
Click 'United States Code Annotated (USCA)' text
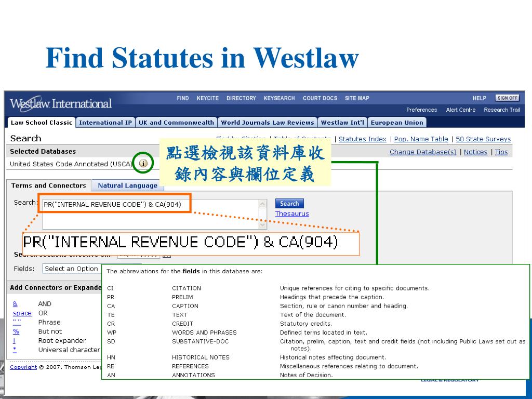71,164
